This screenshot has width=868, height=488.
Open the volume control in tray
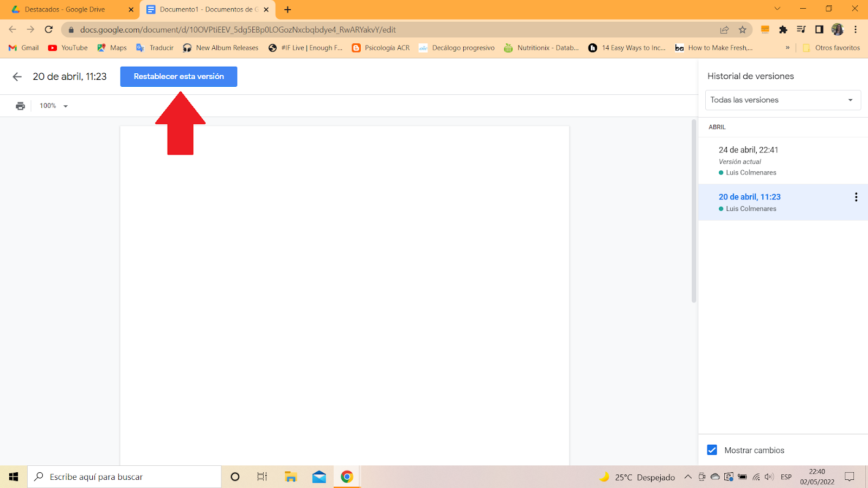(769, 477)
